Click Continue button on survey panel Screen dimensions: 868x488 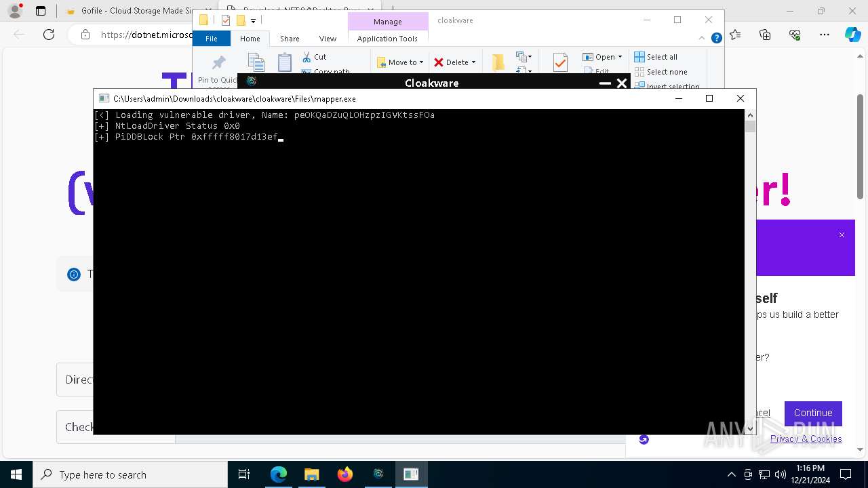(813, 413)
